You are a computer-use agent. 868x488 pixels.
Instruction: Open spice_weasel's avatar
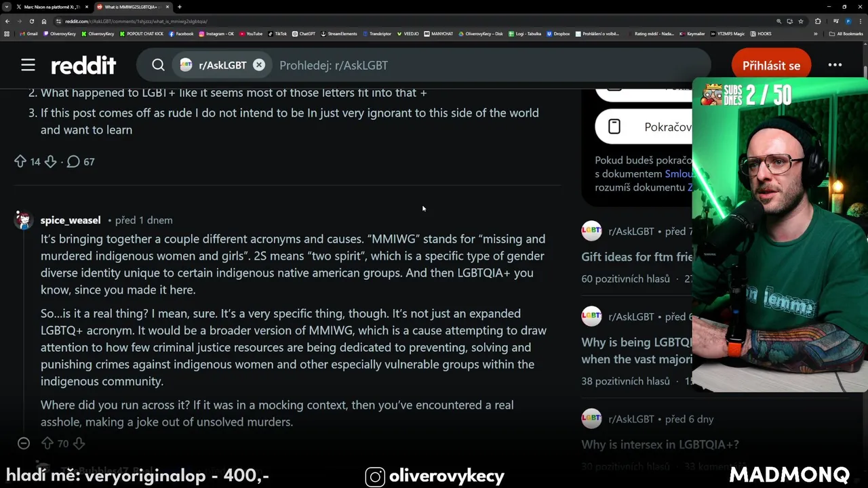tap(24, 220)
